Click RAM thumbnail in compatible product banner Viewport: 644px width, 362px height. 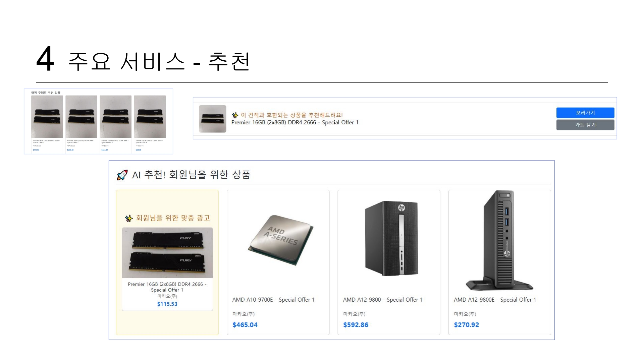pyautogui.click(x=213, y=119)
